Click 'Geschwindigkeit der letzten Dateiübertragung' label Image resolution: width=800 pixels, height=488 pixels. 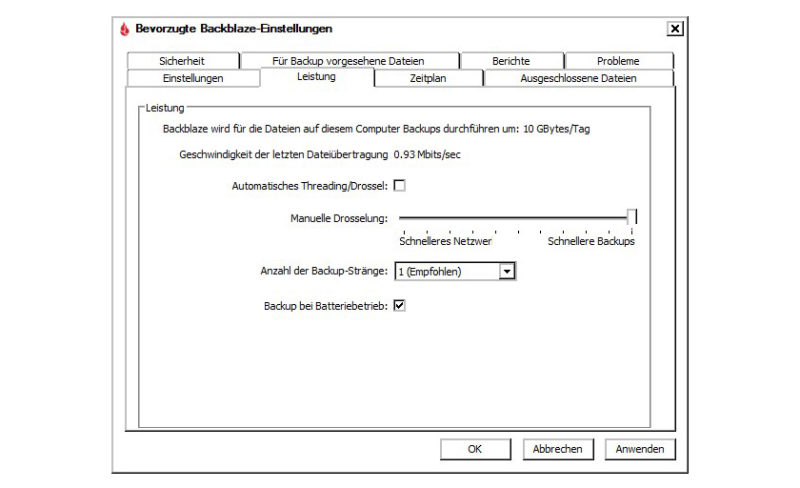coord(284,155)
